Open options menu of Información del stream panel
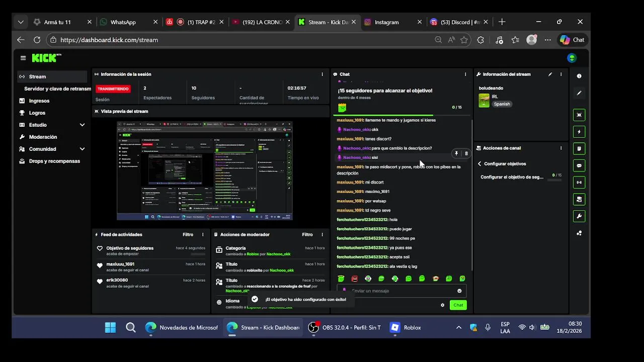The width and height of the screenshot is (644, 362). [x=561, y=74]
